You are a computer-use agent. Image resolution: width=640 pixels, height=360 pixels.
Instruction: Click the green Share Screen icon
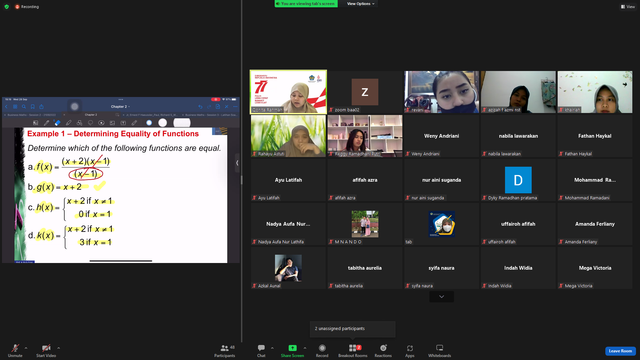tap(292, 348)
